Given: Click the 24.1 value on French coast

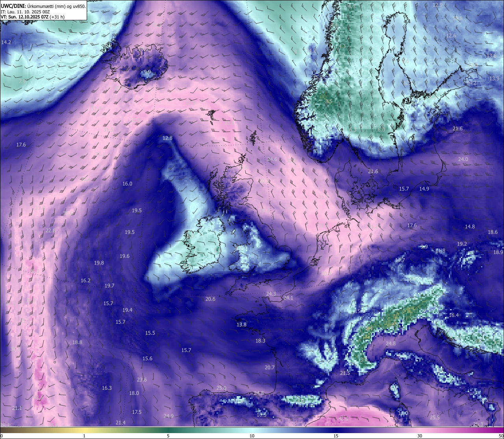Looking at the screenshot, I should (288, 298).
